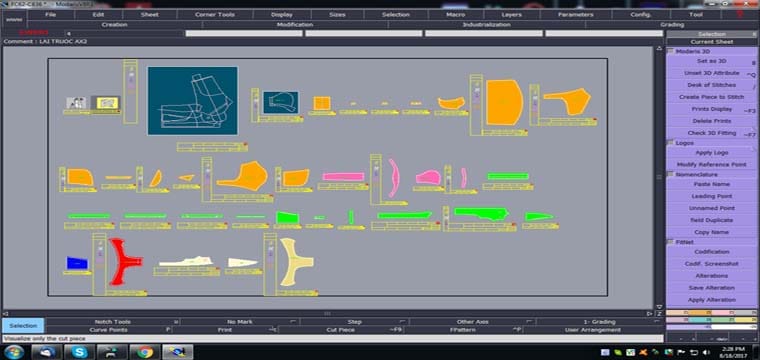This screenshot has width=760, height=360.
Task: Click the Modaris icon in the taskbar
Action: click(x=177, y=352)
